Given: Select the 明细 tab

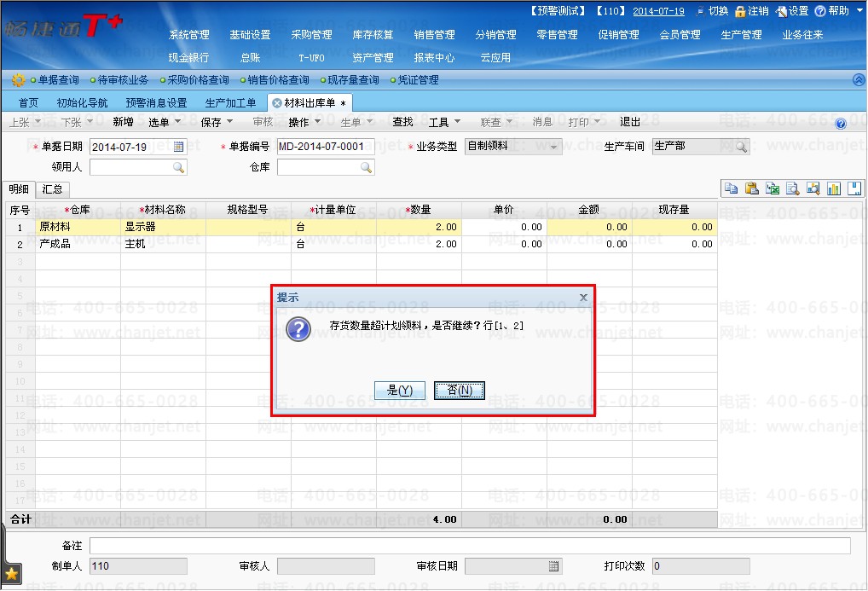Looking at the screenshot, I should [19, 189].
